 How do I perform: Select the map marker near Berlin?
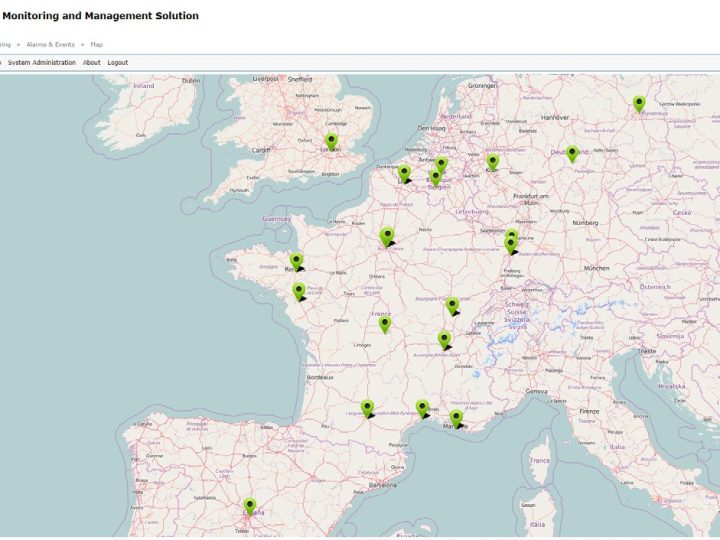coord(639,104)
